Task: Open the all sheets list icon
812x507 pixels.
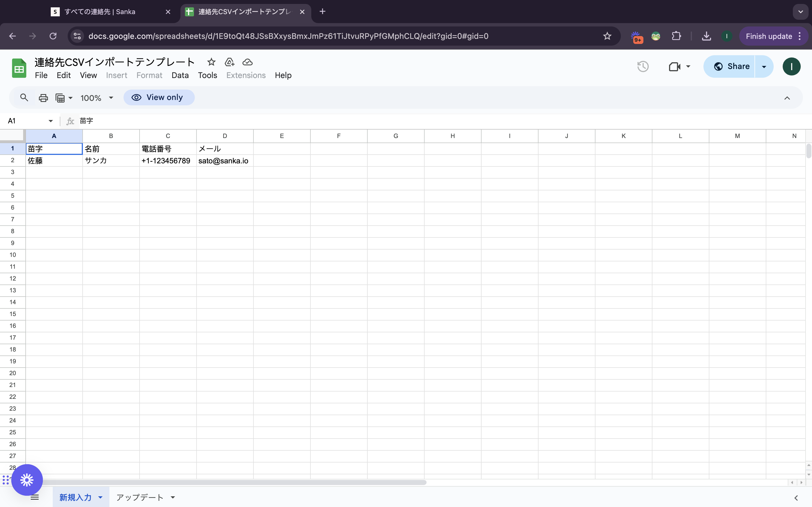Action: pyautogui.click(x=35, y=497)
